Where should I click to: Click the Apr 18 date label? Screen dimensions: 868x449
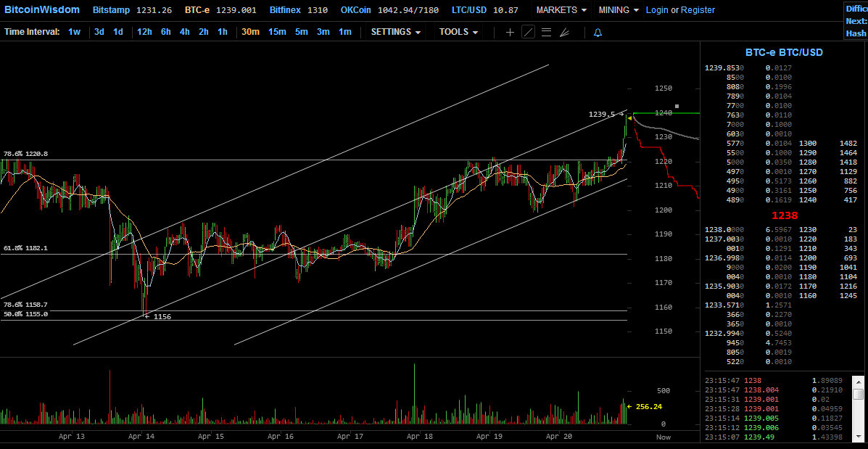coord(420,437)
